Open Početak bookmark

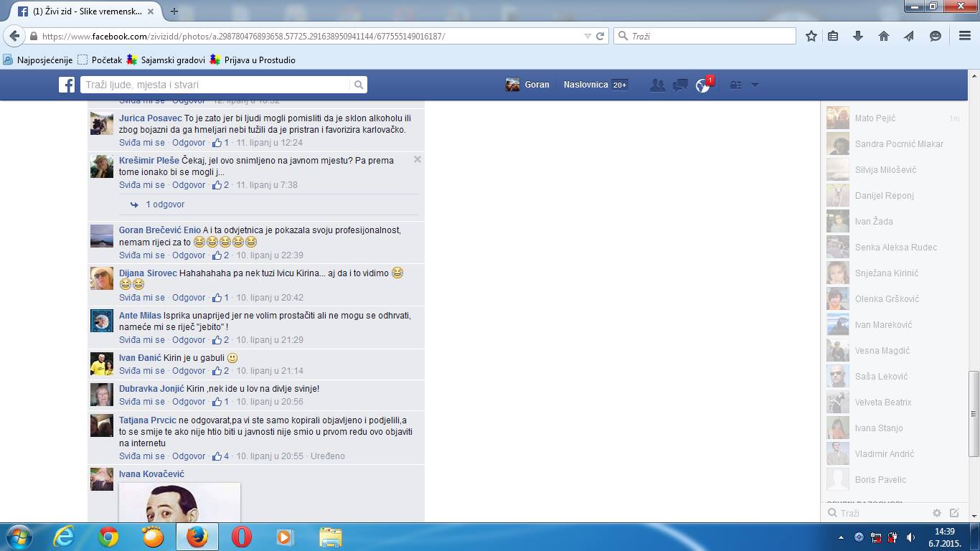click(100, 60)
